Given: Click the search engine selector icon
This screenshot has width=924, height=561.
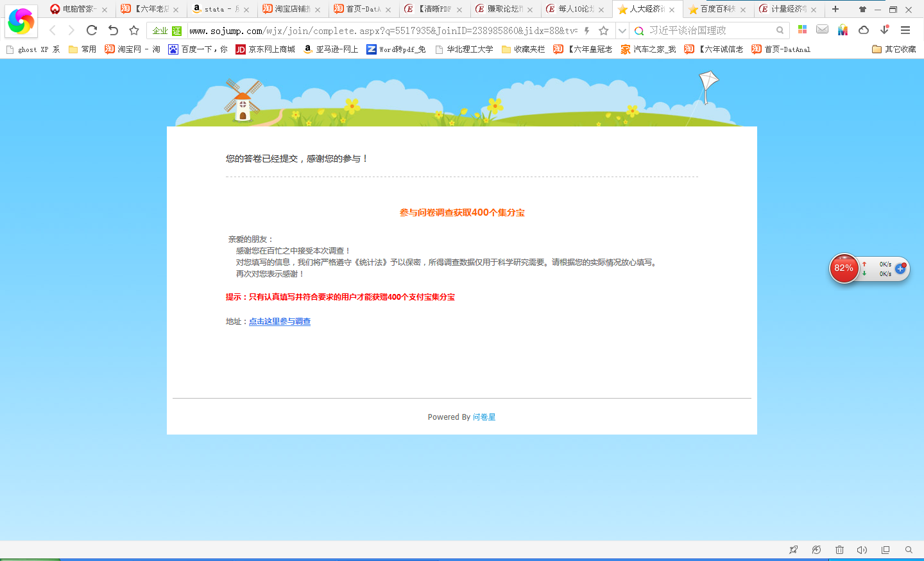Looking at the screenshot, I should point(639,31).
